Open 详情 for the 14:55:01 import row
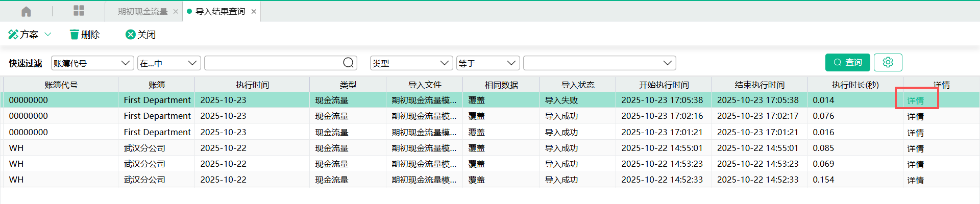980x204 pixels. (915, 148)
